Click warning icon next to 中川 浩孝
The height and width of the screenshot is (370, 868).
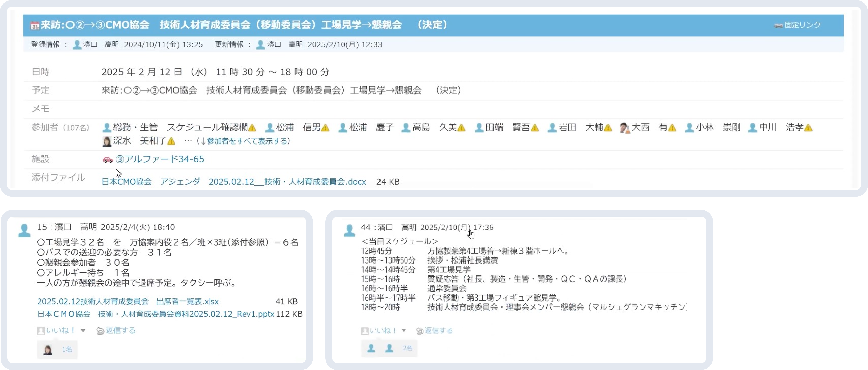[808, 128]
